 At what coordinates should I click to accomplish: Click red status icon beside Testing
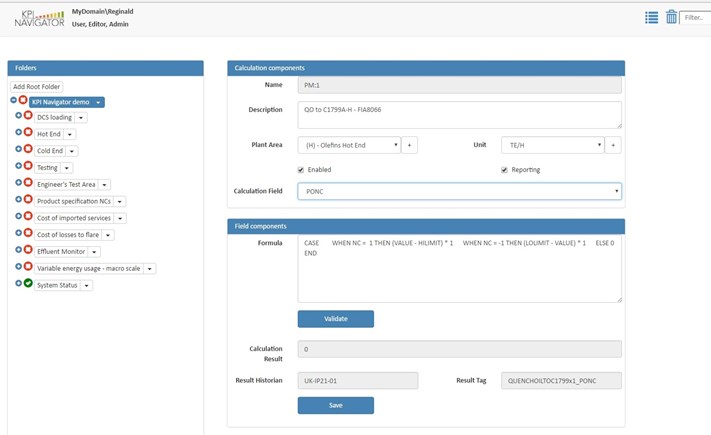click(28, 166)
